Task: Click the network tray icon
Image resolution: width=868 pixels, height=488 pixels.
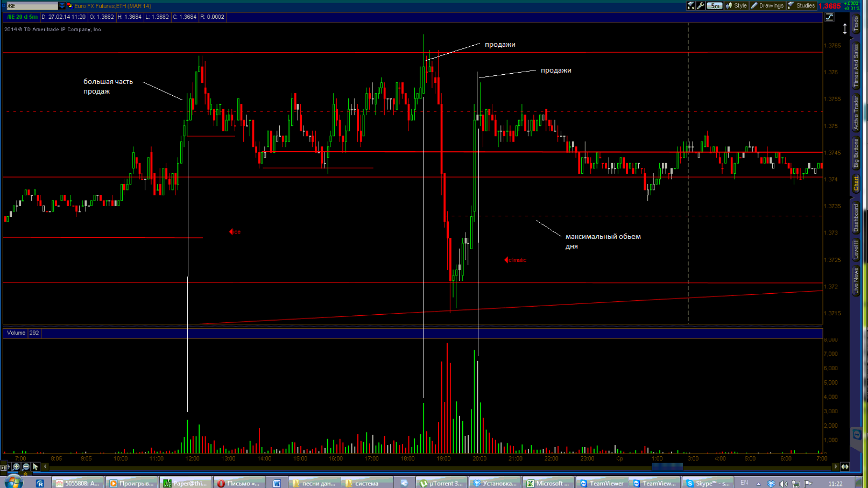Action: tap(795, 484)
